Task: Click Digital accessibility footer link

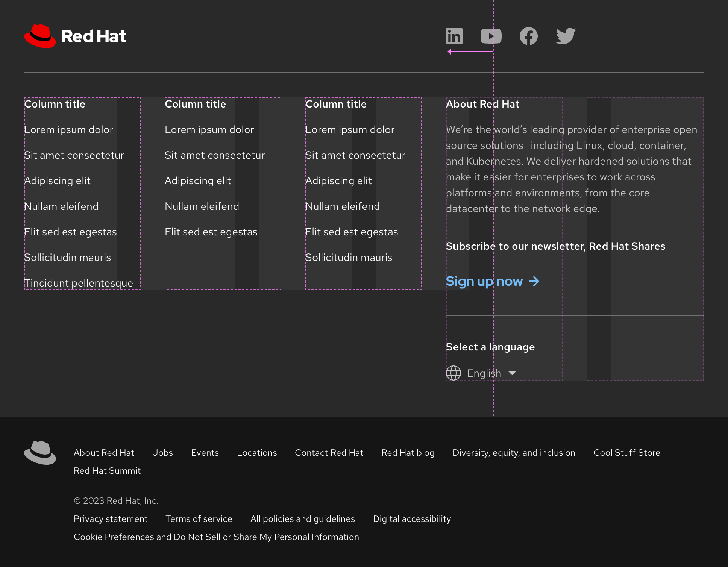Action: [x=412, y=518]
